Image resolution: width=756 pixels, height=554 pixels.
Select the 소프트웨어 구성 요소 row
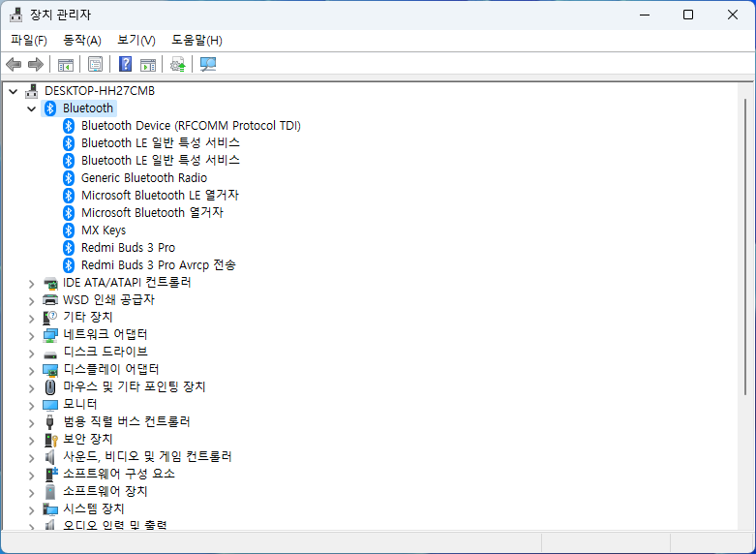point(119,474)
